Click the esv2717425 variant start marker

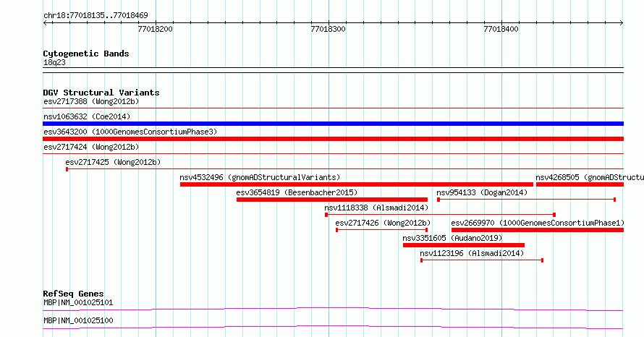67,169
